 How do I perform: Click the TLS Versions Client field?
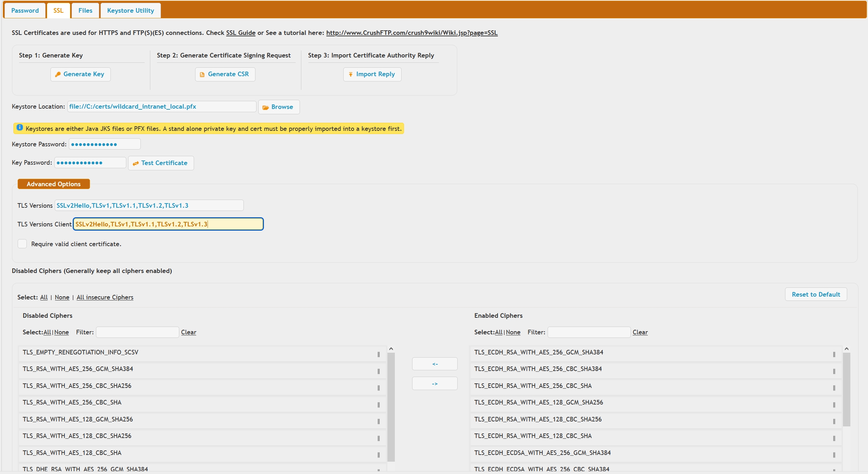coord(168,224)
